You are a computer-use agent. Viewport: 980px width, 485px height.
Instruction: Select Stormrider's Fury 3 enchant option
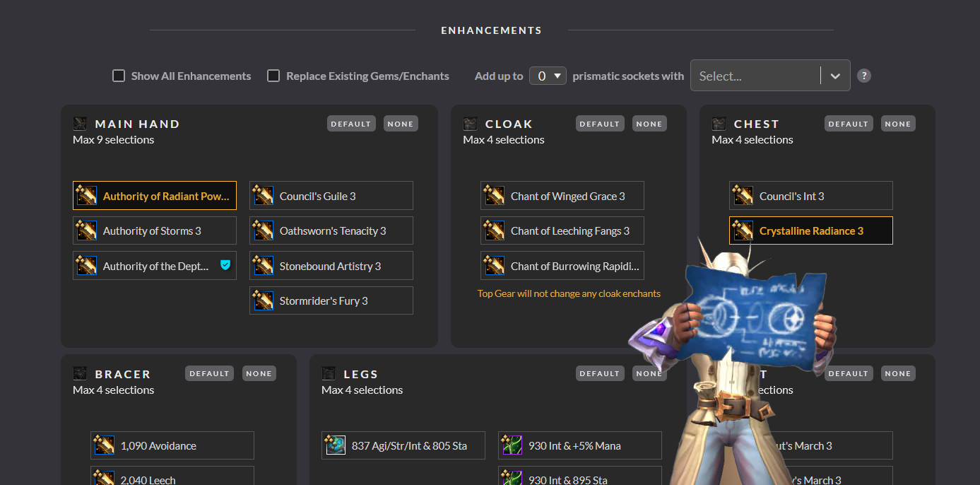click(x=331, y=300)
